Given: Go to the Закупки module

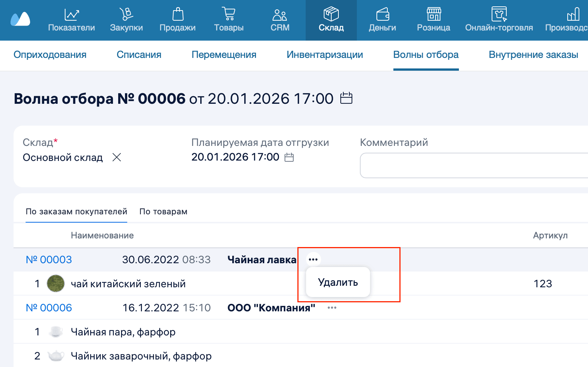Looking at the screenshot, I should pyautogui.click(x=126, y=20).
